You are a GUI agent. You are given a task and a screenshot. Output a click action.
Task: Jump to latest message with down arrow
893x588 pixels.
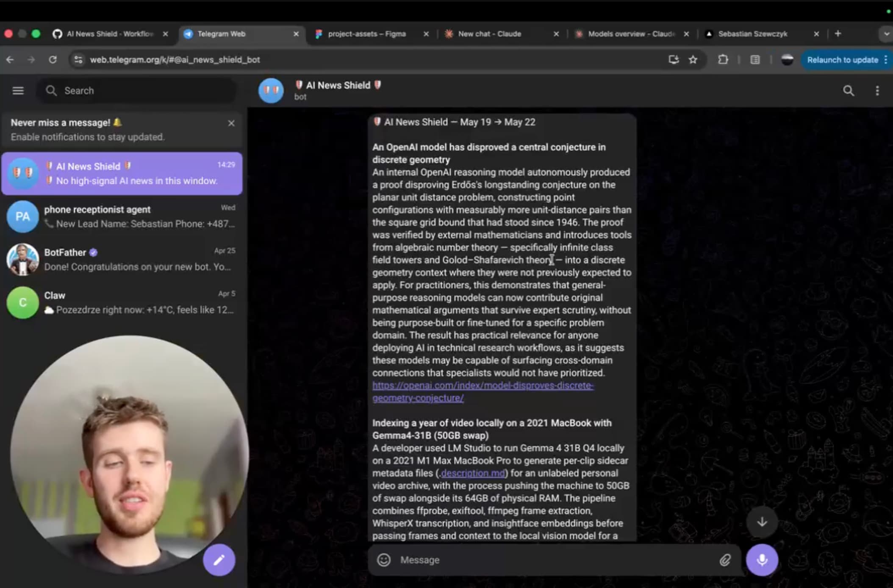(x=762, y=521)
